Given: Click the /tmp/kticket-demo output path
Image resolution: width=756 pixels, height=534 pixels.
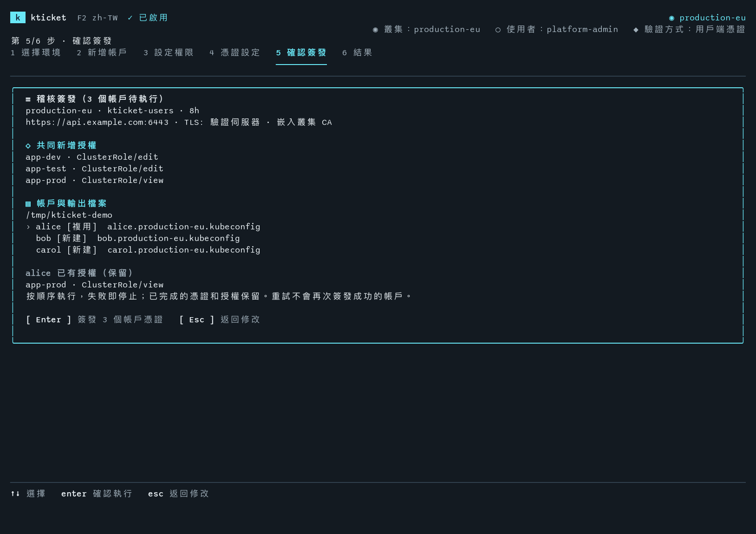Looking at the screenshot, I should pos(69,215).
